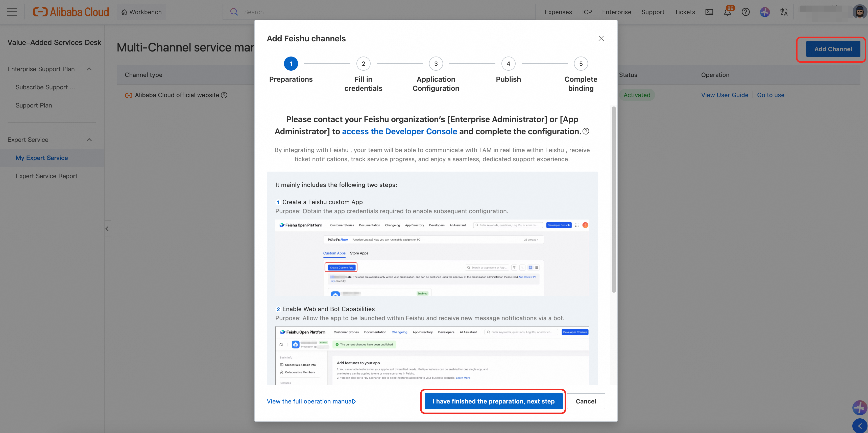
Task: Click the Cancel button in dialog
Action: [586, 401]
